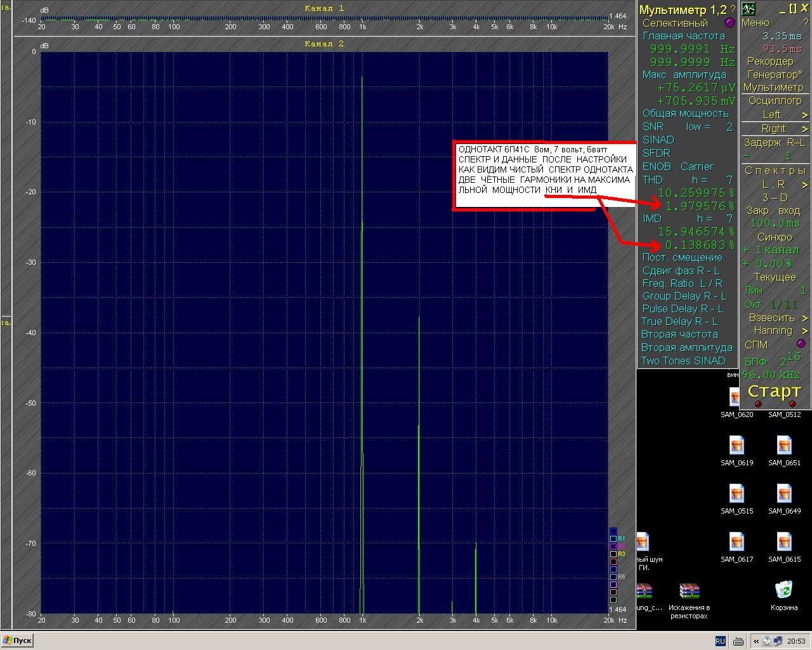Screen dimensions: 812x650
Task: Select the Общая мощность row
Action: pyautogui.click(x=686, y=114)
